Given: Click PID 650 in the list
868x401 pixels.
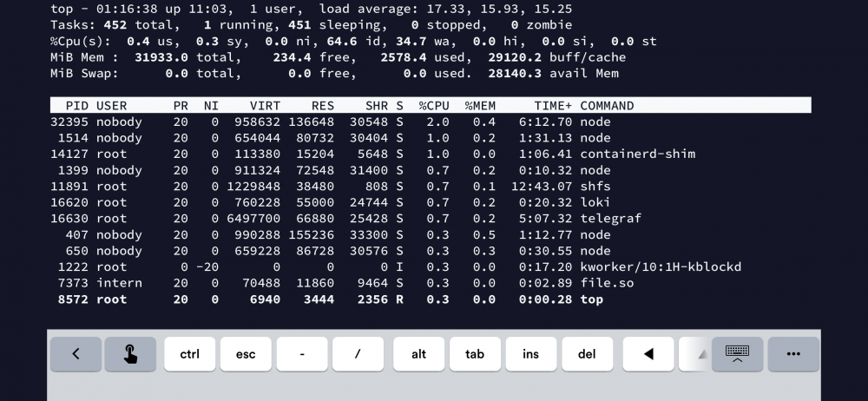Looking at the screenshot, I should pyautogui.click(x=77, y=251).
